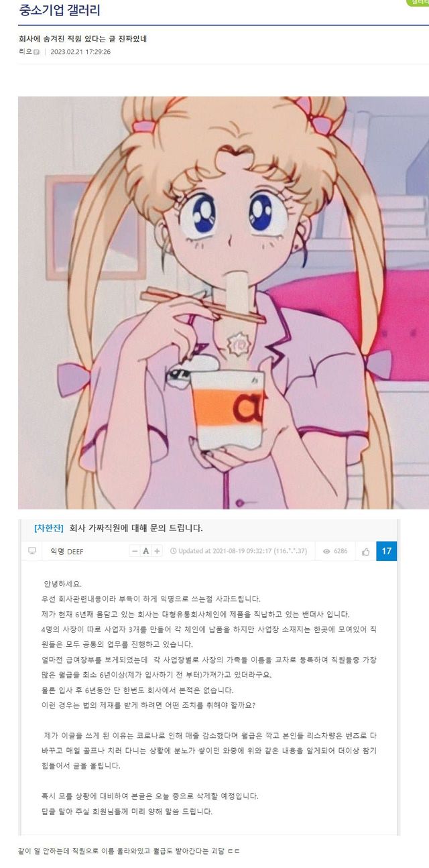This screenshot has width=429, height=868.
Task: Click the green badge button at top right
Action: pos(418,3)
